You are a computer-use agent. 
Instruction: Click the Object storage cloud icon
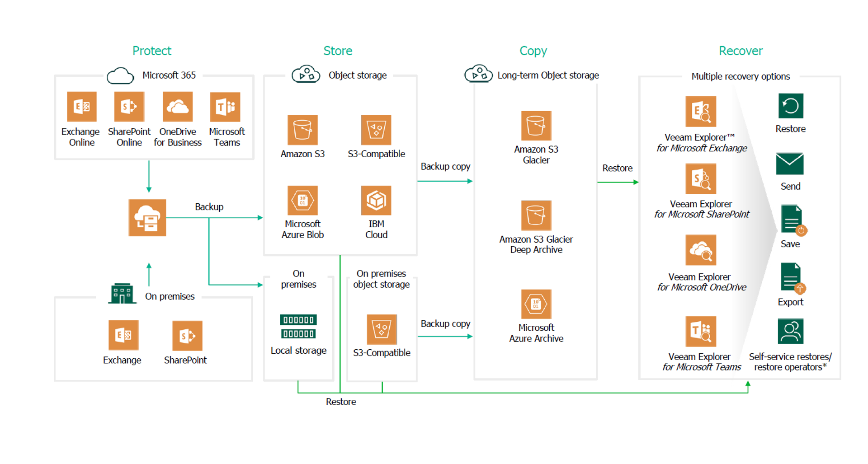click(x=306, y=74)
